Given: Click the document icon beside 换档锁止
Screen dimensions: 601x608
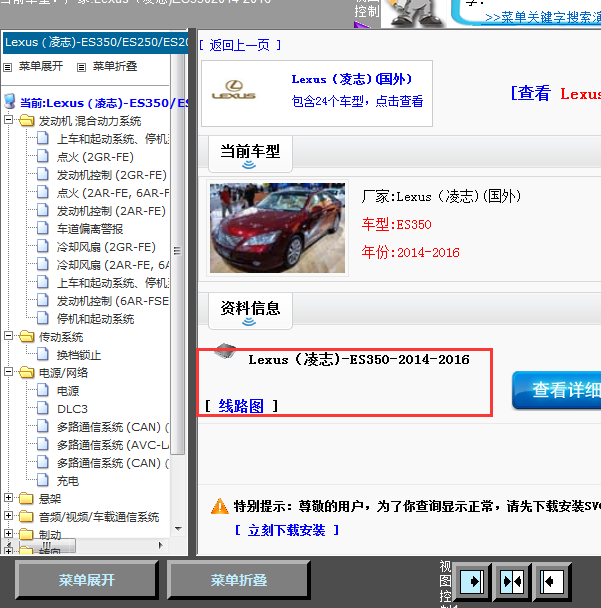Looking at the screenshot, I should [43, 354].
